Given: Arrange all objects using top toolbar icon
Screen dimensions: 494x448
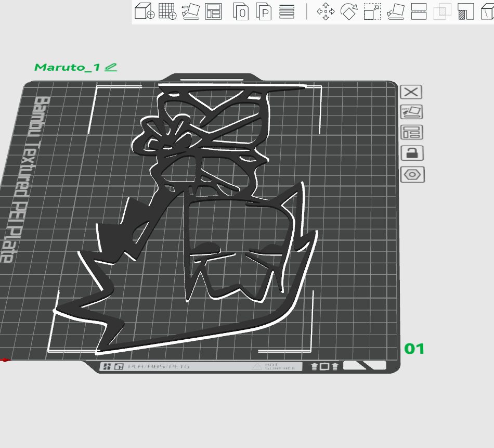Looking at the screenshot, I should 213,11.
